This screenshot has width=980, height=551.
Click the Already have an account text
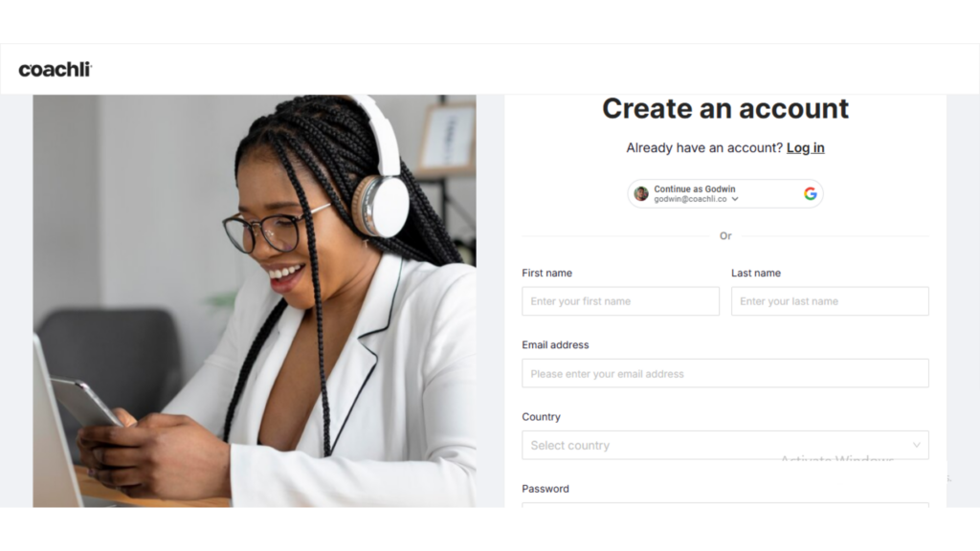[704, 148]
